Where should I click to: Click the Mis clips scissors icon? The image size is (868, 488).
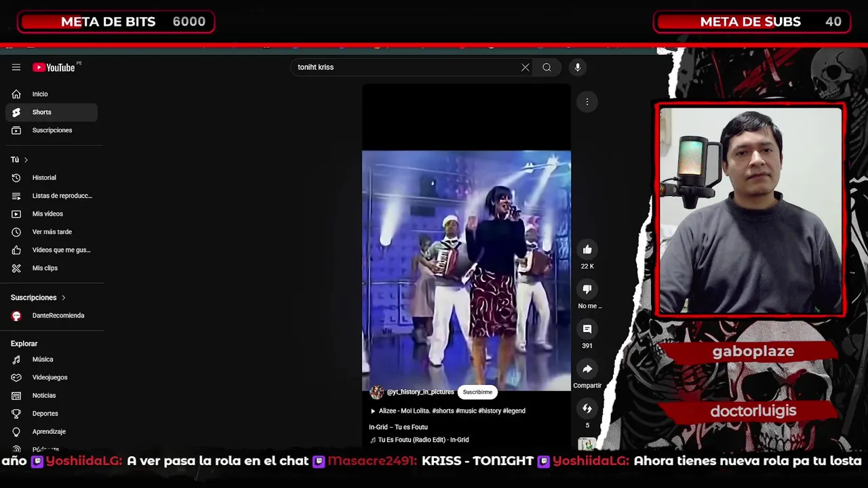point(16,268)
